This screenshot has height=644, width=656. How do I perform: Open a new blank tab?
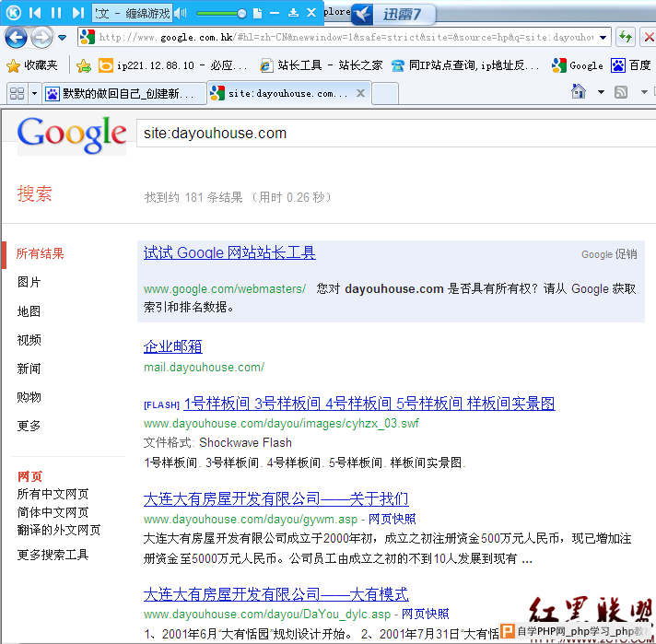pos(384,94)
